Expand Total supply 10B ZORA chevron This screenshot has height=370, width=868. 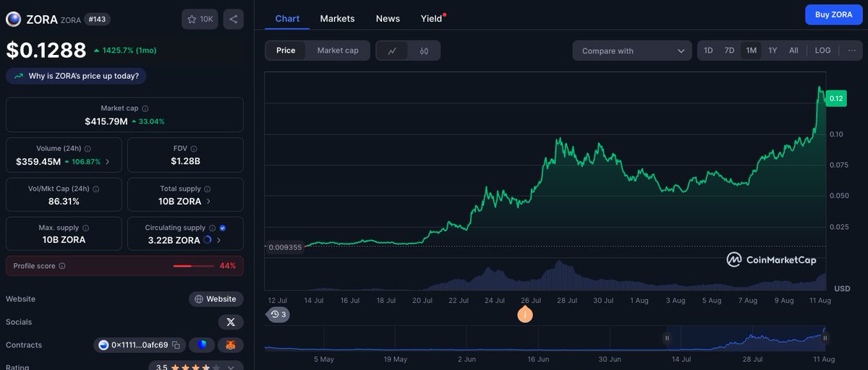click(x=208, y=202)
